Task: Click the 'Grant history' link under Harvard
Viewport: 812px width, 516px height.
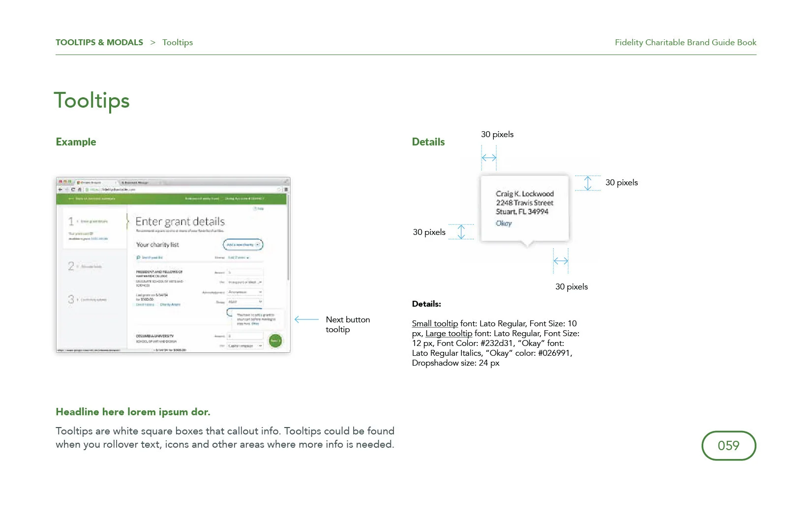Action: tap(145, 305)
